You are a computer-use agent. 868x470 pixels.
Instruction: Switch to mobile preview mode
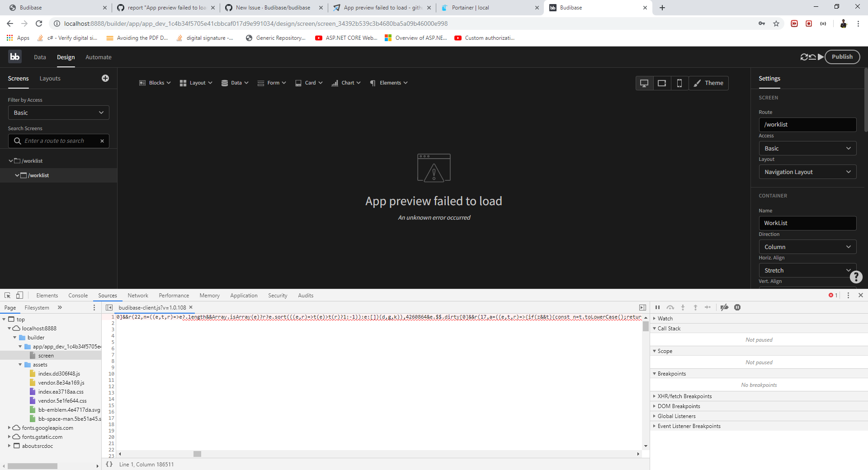679,83
